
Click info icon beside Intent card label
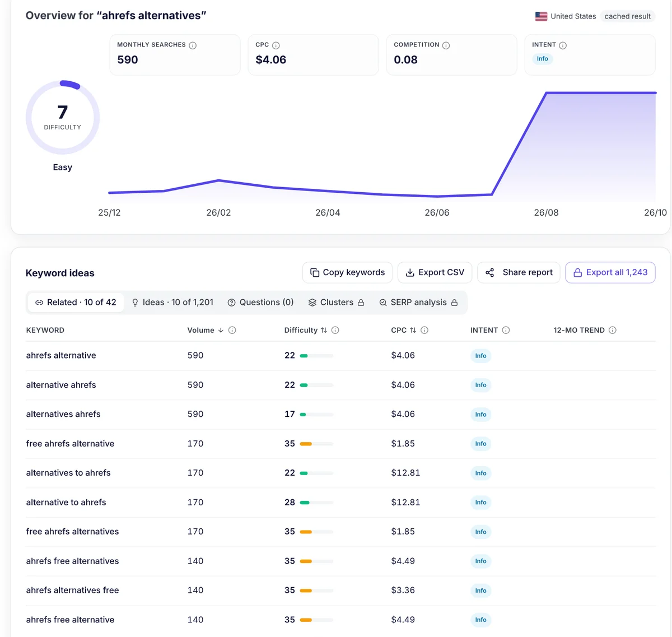(x=563, y=45)
